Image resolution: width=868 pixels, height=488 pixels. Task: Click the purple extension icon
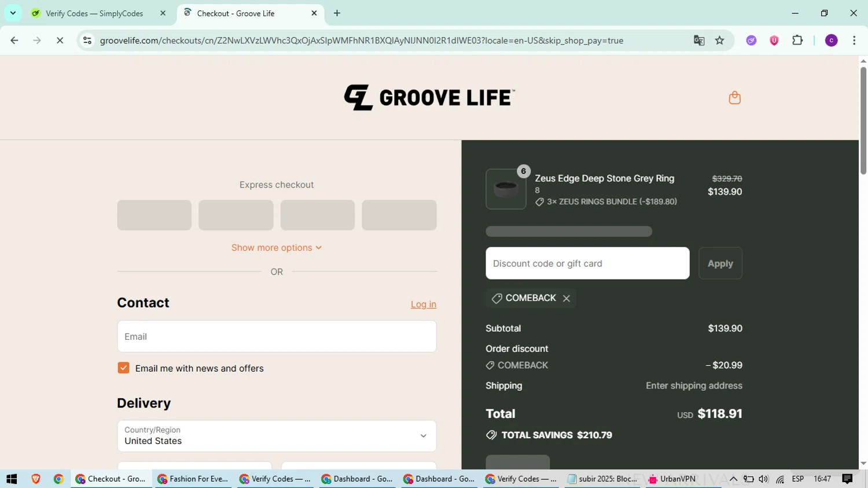[751, 41]
